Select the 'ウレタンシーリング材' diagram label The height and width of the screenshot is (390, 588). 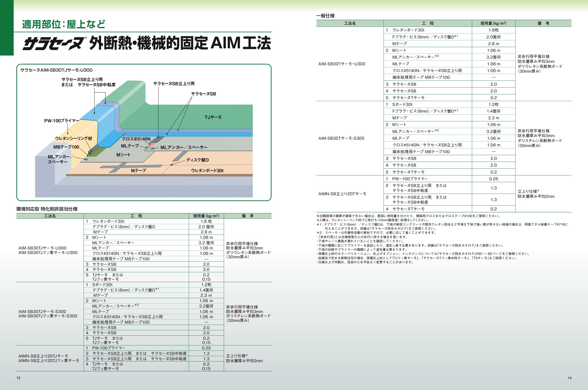[73, 138]
